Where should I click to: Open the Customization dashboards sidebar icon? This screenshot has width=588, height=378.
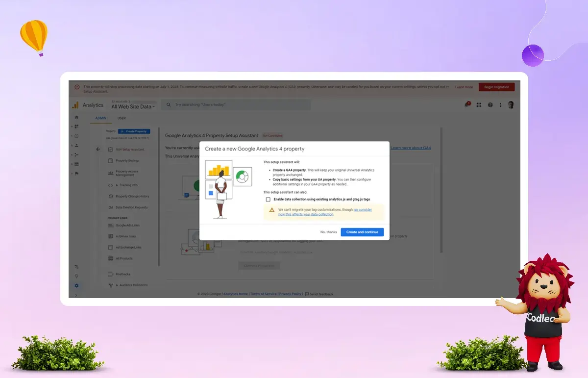click(76, 126)
